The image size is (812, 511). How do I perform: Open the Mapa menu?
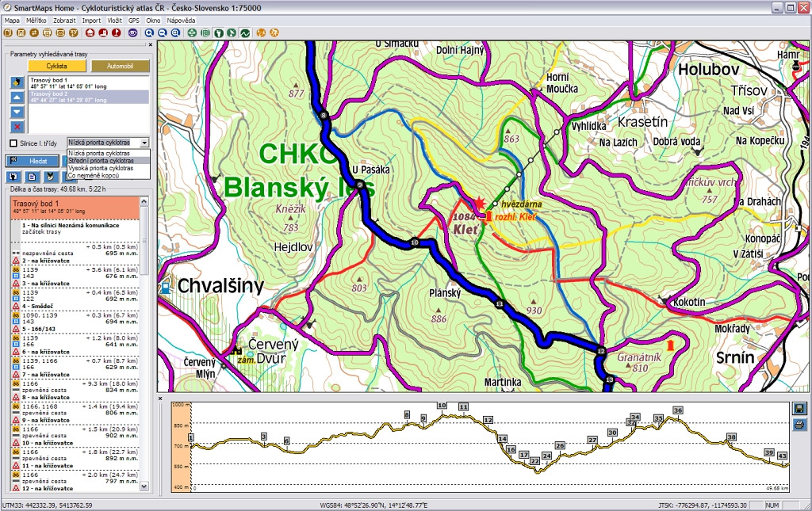pyautogui.click(x=12, y=21)
